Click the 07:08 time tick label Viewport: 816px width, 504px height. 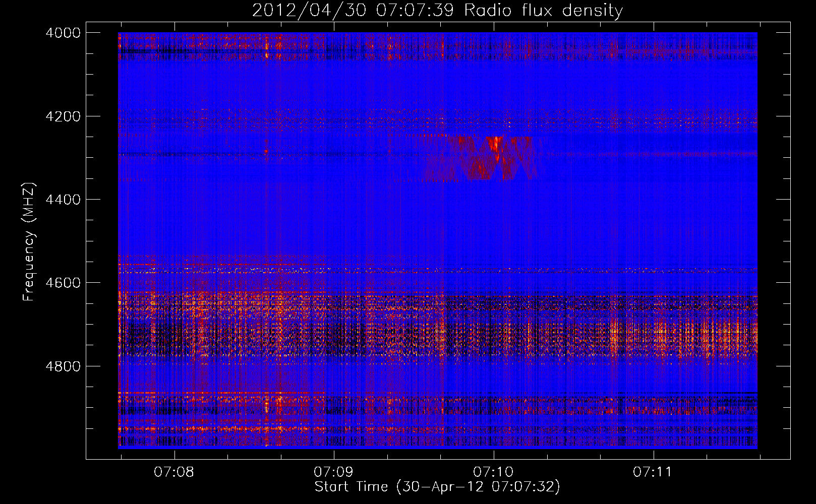click(174, 472)
